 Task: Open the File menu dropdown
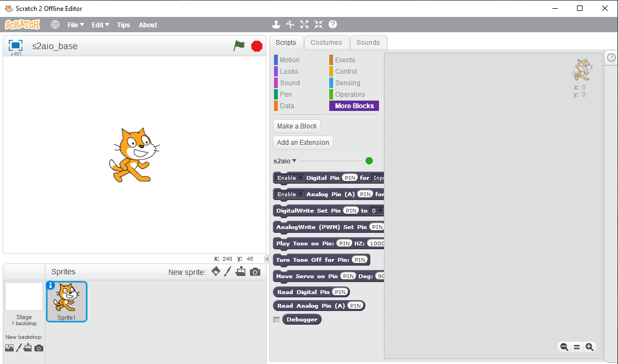[x=75, y=25]
